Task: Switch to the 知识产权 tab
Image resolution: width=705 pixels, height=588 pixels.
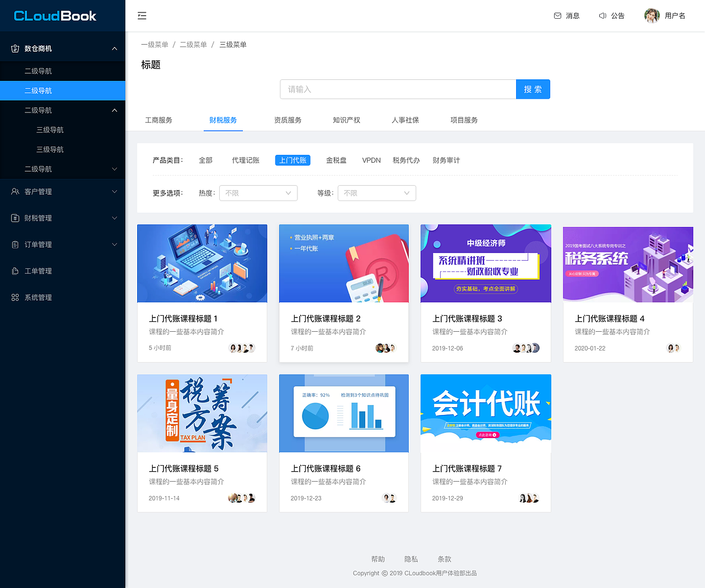Action: (x=346, y=120)
